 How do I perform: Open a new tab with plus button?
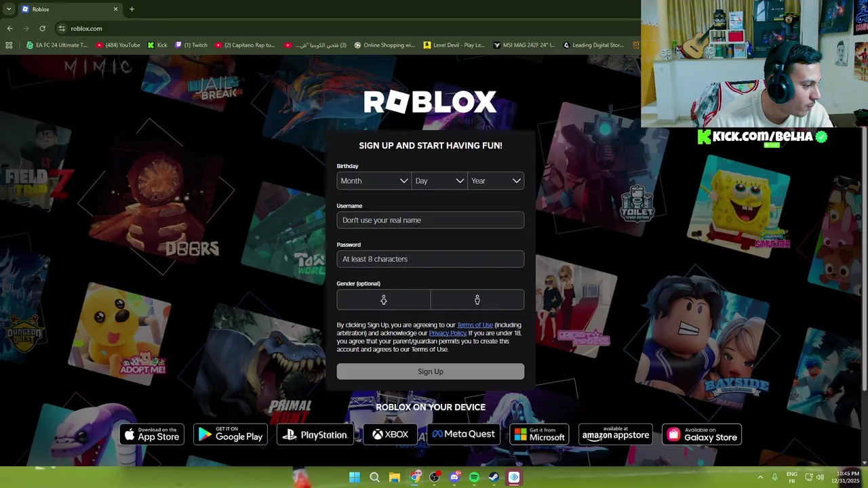pyautogui.click(x=132, y=9)
